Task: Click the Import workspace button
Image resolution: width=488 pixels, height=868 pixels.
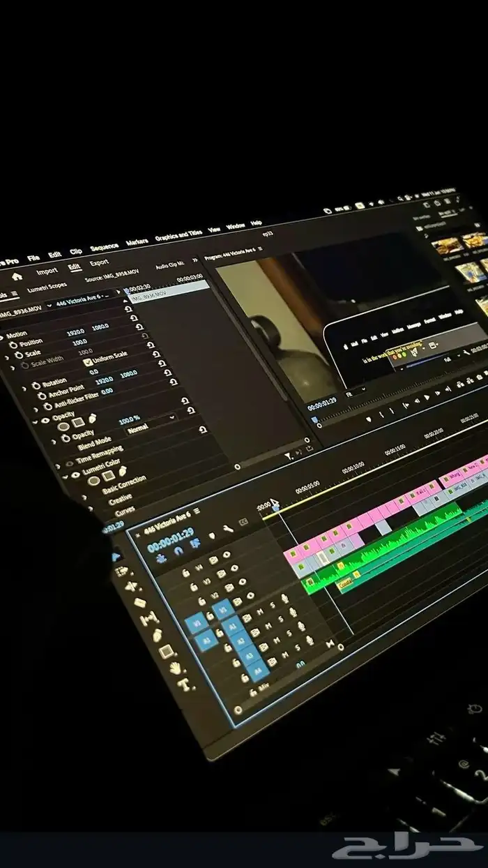Action: click(x=47, y=271)
